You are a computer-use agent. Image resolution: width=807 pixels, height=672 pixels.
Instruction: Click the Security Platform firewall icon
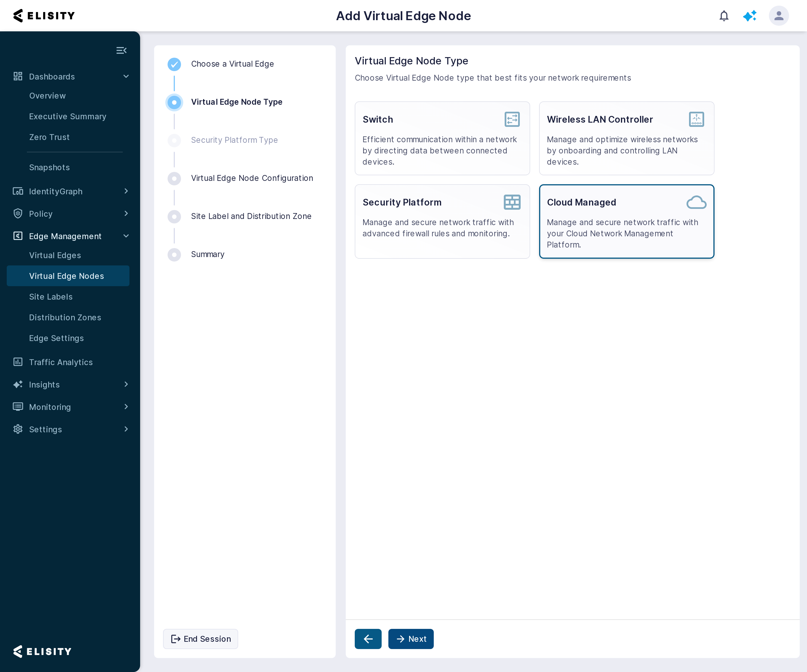pyautogui.click(x=512, y=202)
